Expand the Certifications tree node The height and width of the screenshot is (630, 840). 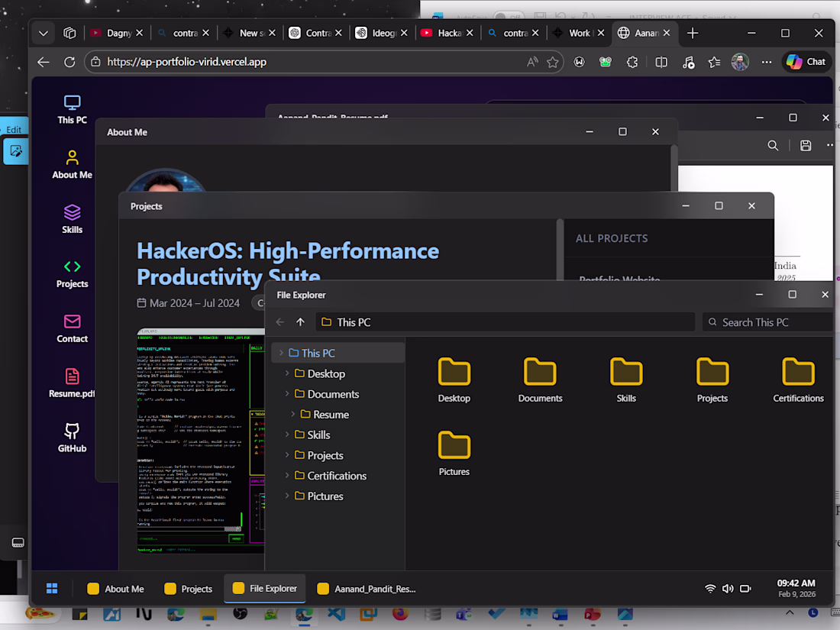(288, 476)
